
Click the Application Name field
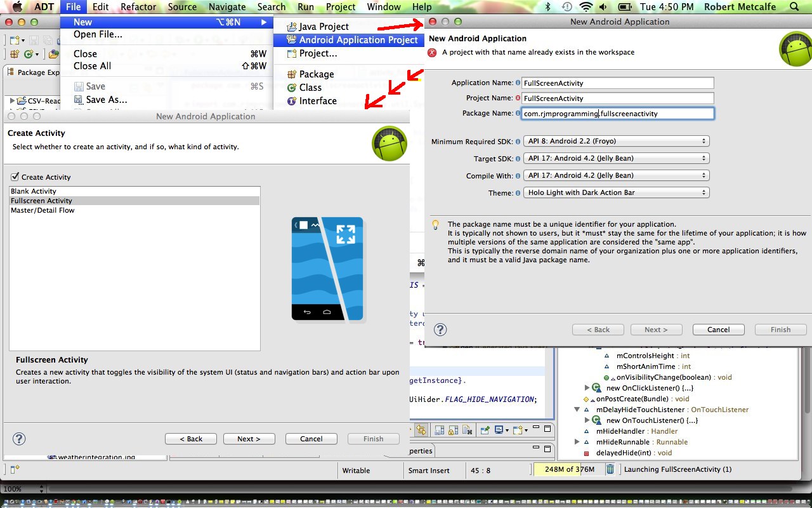tap(617, 83)
